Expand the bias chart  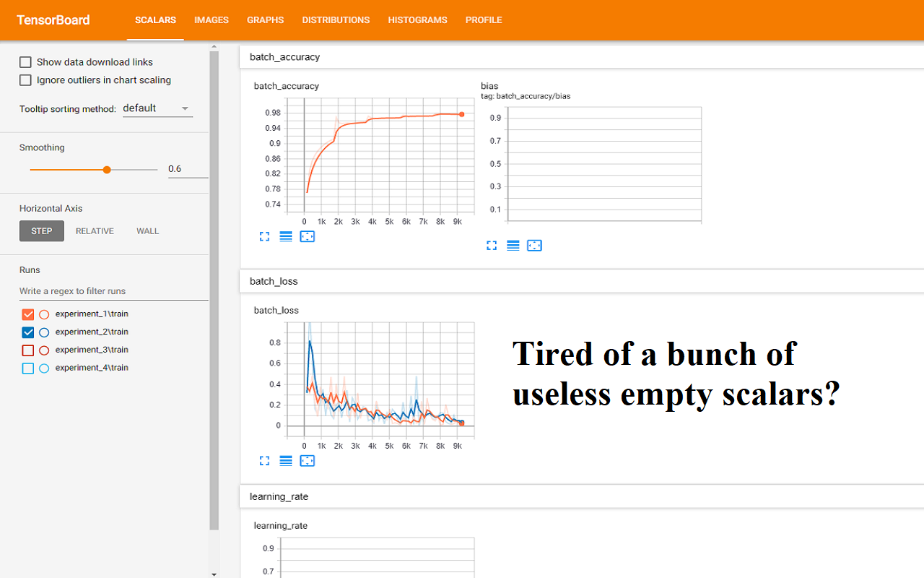pos(492,245)
